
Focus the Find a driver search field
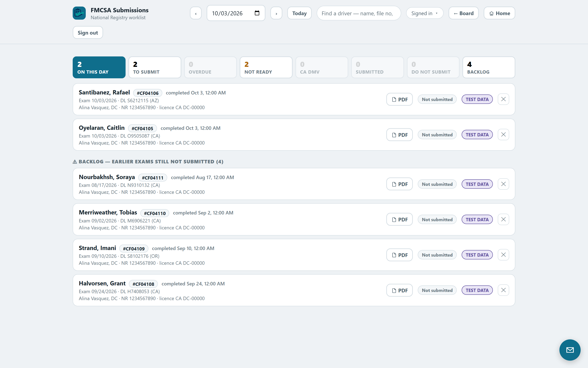(359, 13)
